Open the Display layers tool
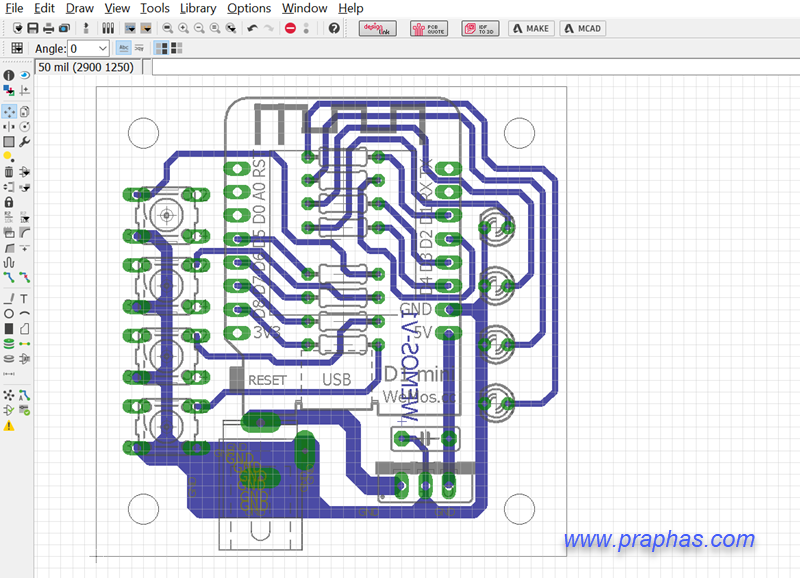The height and width of the screenshot is (578, 800). (x=9, y=90)
